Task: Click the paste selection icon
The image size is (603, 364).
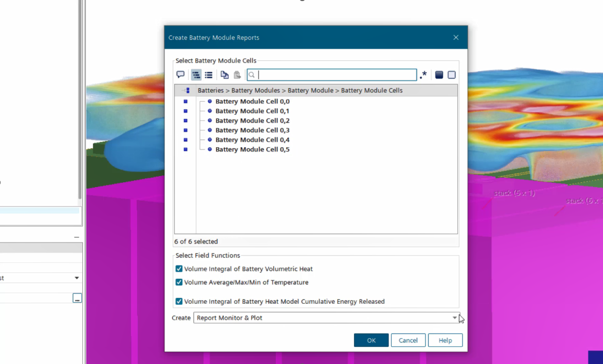Action: coord(238,74)
